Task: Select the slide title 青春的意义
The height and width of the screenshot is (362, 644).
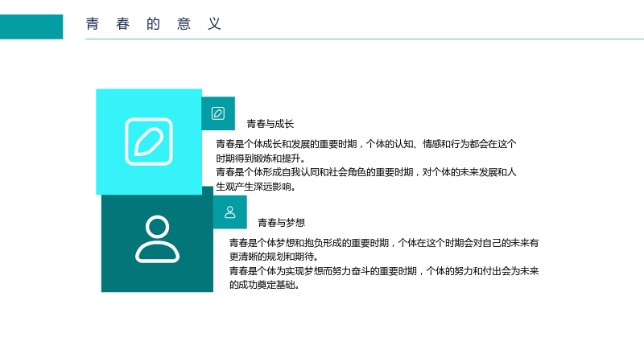Action: 154,24
